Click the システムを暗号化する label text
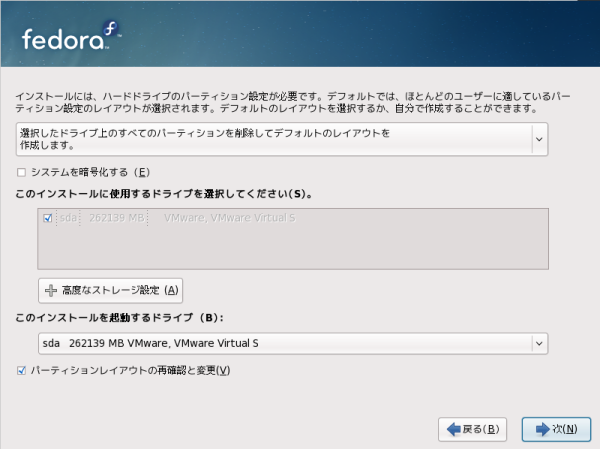Screen dimensions: 600x449 tap(90, 172)
